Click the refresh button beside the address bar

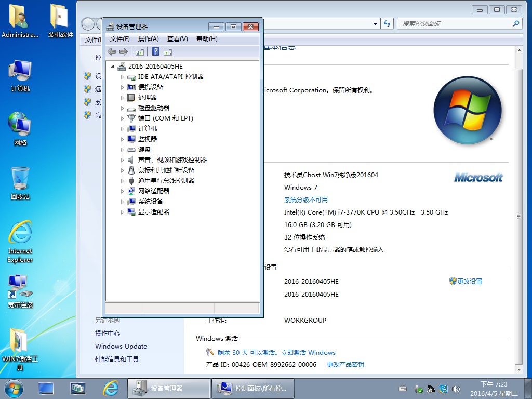[x=387, y=24]
